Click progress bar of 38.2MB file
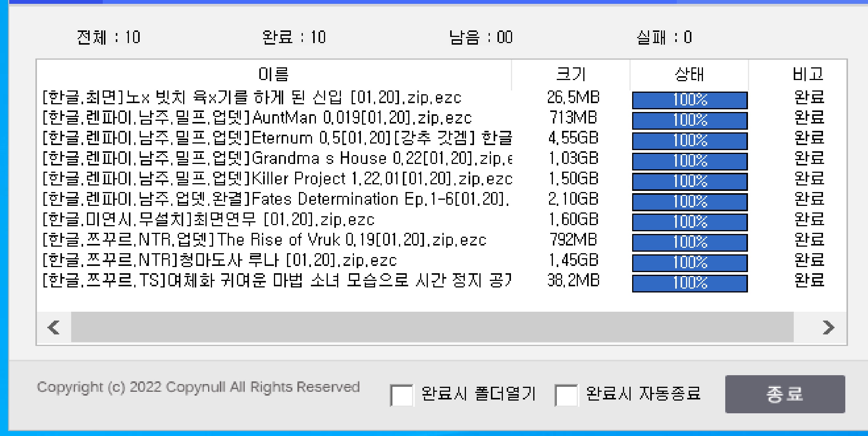This screenshot has width=868, height=436. click(689, 283)
